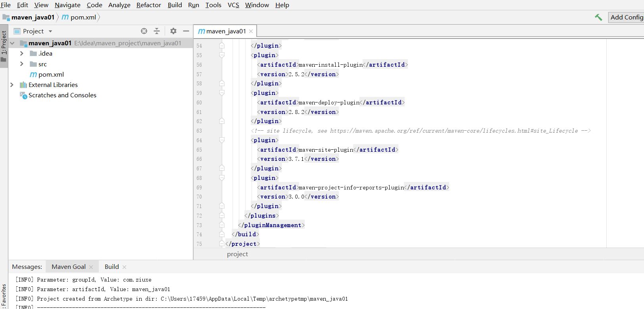Click the site lifecycle comment on line 63
Viewport: 644px width, 309px height.
[x=421, y=131]
